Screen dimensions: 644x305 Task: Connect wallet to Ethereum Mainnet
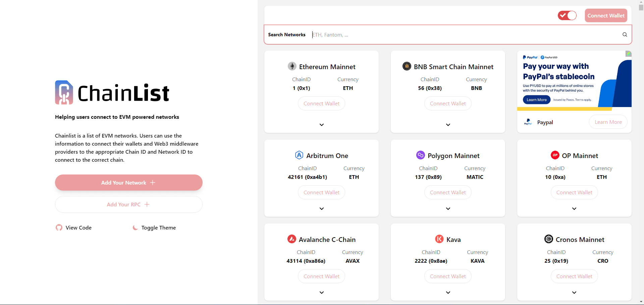(x=322, y=104)
